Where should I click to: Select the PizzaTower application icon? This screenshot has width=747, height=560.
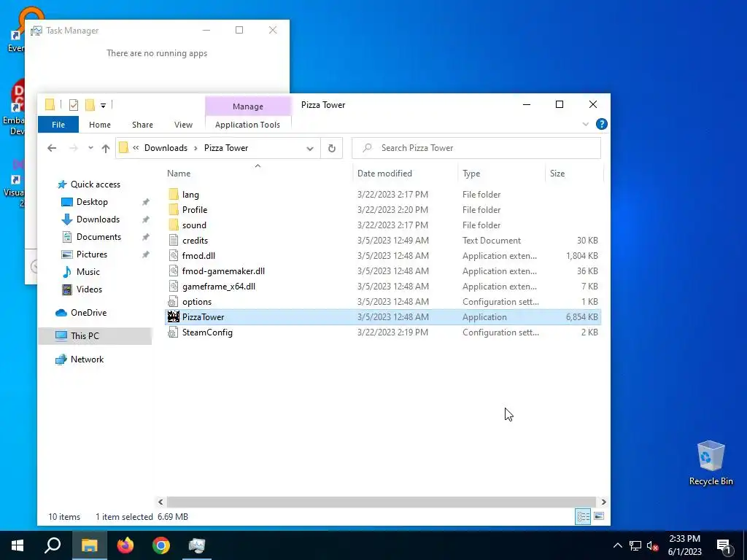pyautogui.click(x=174, y=316)
